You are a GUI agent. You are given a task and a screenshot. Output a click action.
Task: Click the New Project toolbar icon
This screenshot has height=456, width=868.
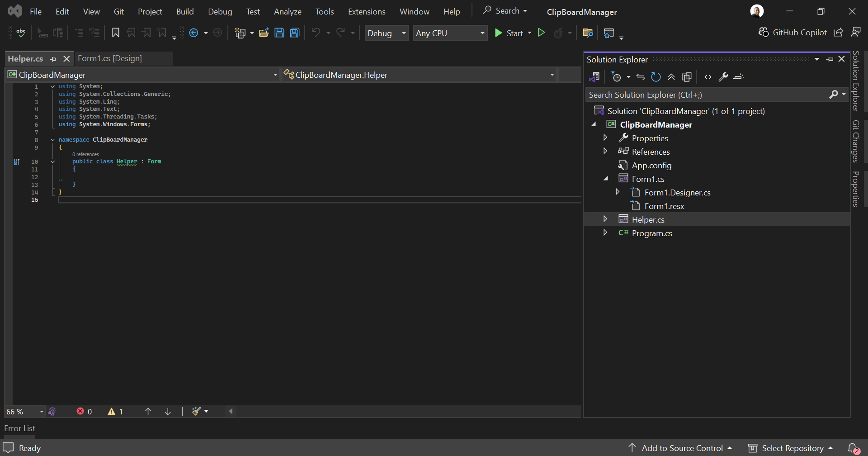coord(240,33)
